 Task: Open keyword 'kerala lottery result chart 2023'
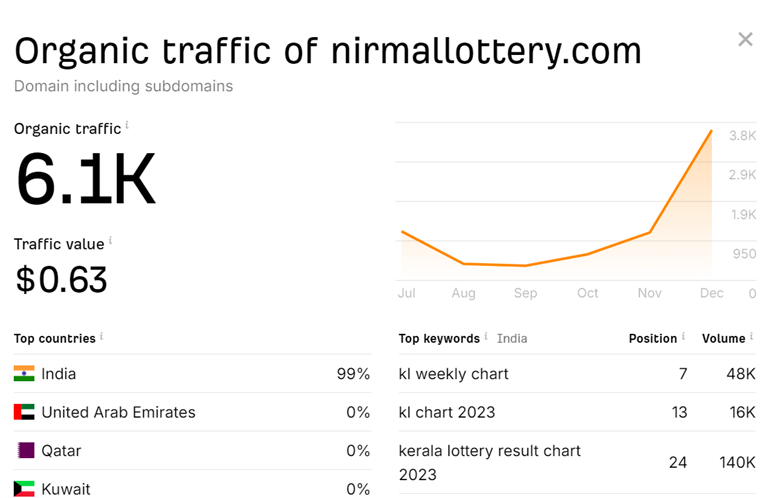489,462
